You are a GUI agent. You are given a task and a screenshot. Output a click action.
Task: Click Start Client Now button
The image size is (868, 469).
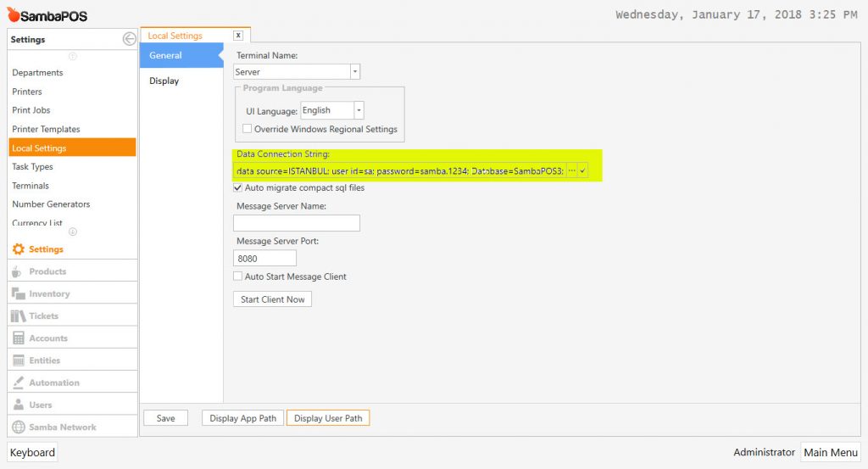[272, 299]
